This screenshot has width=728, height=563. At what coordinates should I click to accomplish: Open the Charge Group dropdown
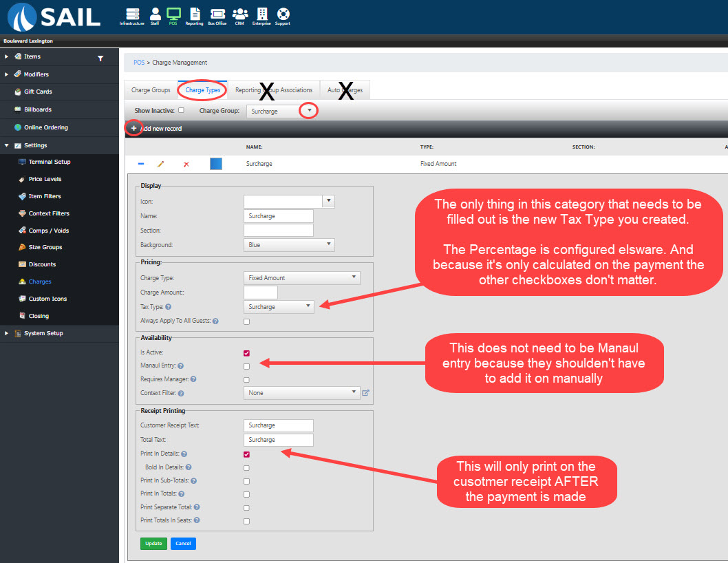pos(310,111)
